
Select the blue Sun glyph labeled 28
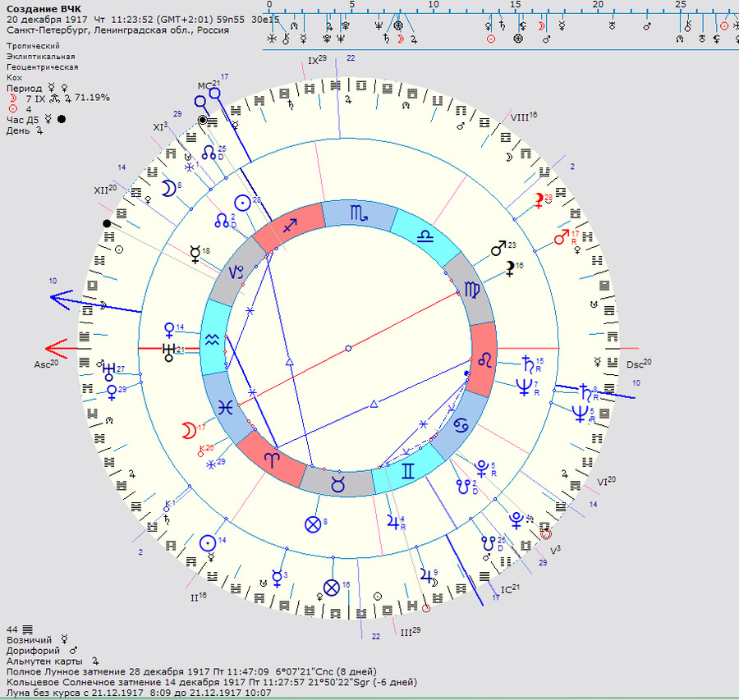click(x=242, y=202)
